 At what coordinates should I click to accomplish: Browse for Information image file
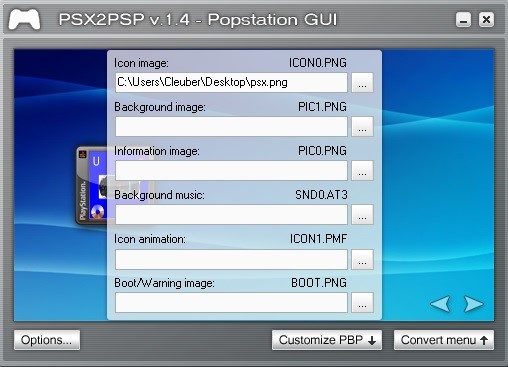362,170
